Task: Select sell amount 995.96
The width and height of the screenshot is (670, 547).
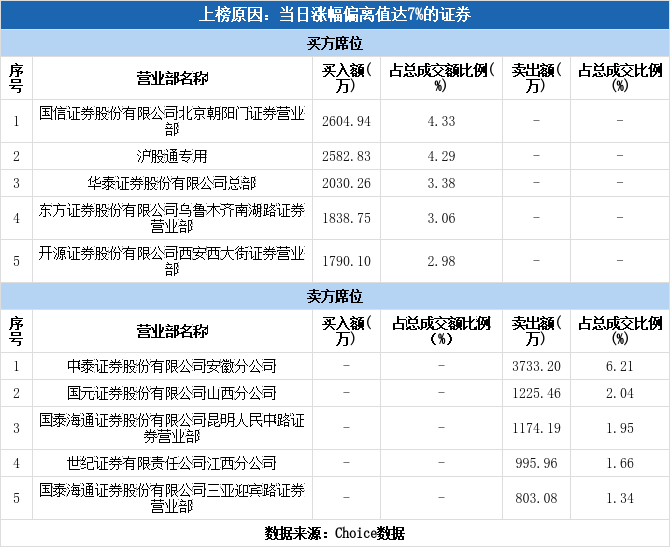Action: [536, 463]
